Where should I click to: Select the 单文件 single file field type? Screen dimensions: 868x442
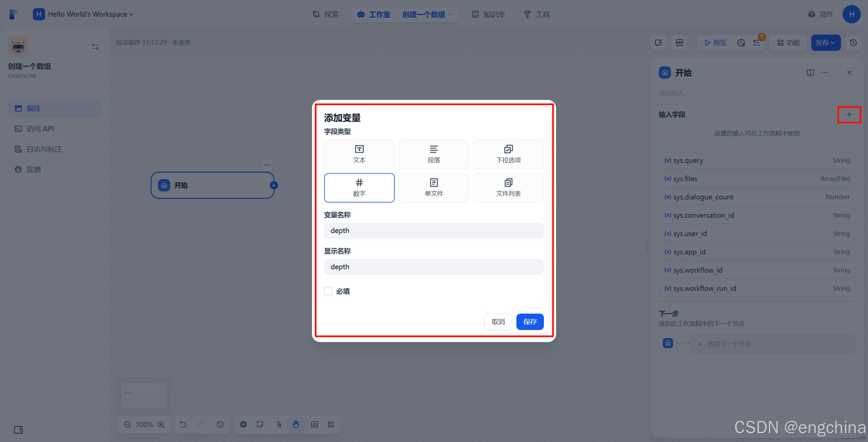tap(434, 188)
